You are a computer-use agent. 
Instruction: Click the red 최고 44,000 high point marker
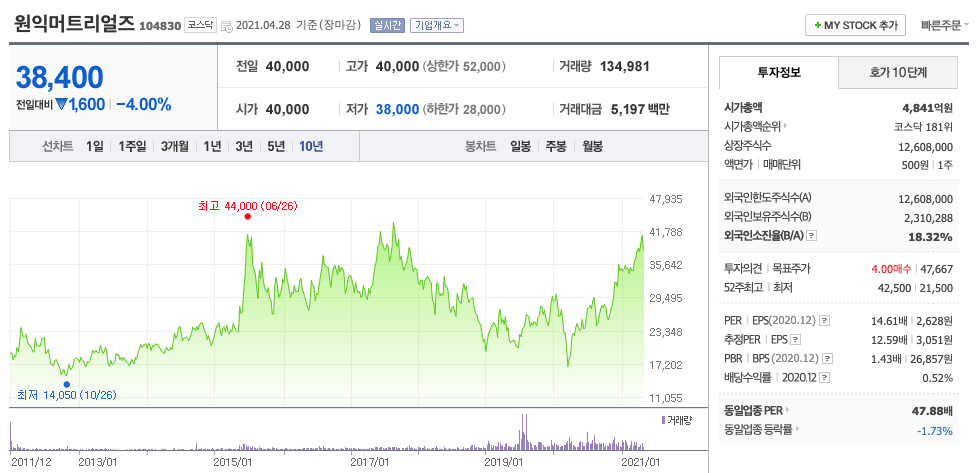coord(248,217)
